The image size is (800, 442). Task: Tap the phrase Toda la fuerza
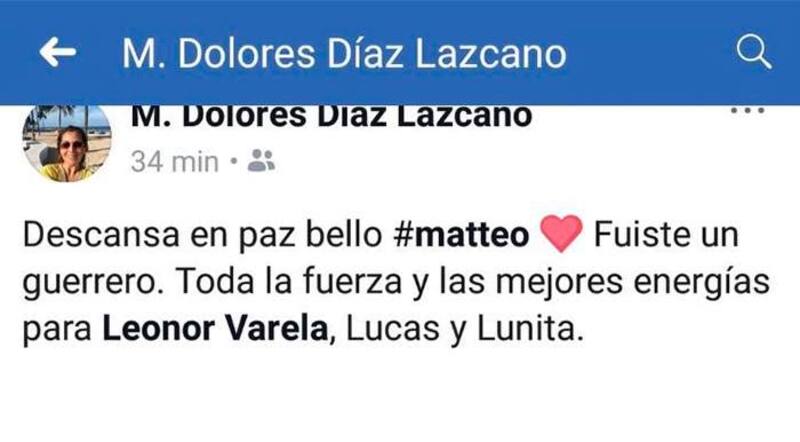tap(289, 281)
